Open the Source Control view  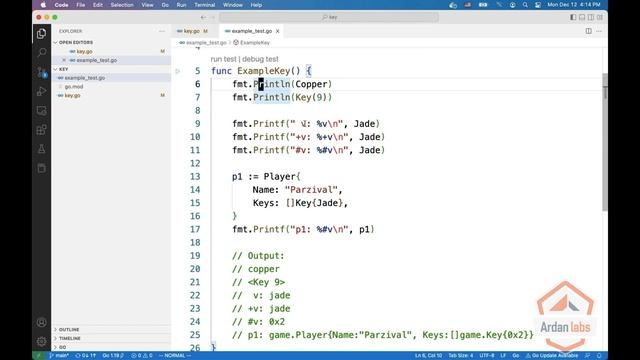pos(41,72)
